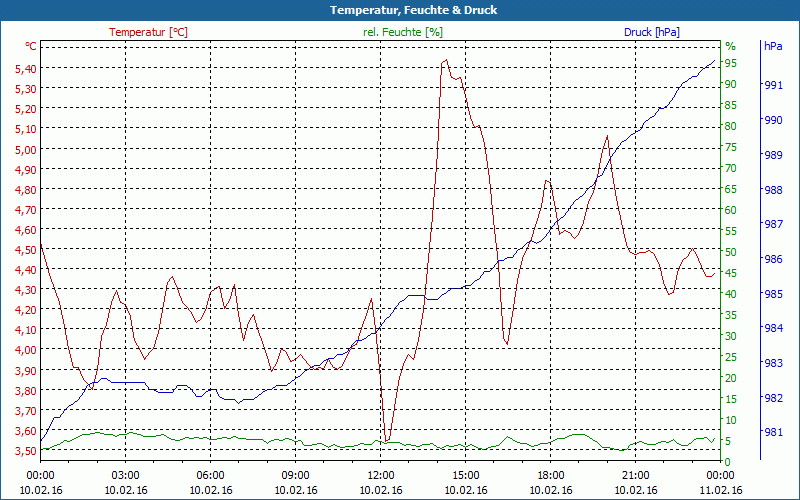Viewport: 800px width, 500px height.
Task: Click the '95' humidity axis value
Action: coord(731,63)
